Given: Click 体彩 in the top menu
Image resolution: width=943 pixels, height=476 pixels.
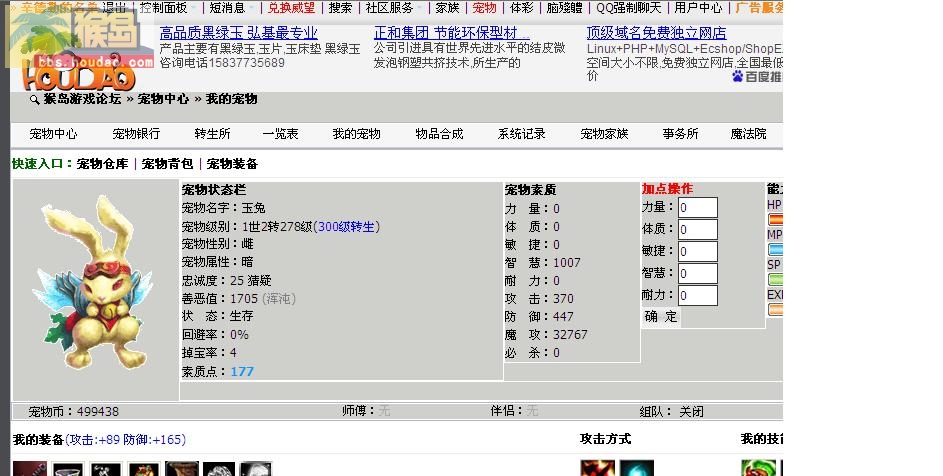Looking at the screenshot, I should (x=522, y=8).
